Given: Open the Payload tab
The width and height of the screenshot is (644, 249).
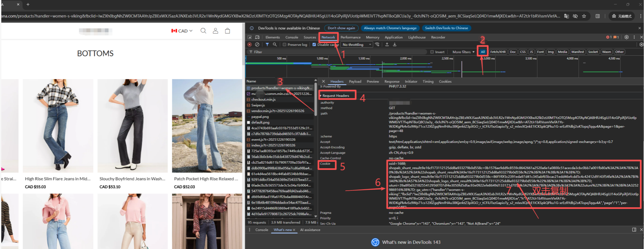Looking at the screenshot, I should (355, 82).
